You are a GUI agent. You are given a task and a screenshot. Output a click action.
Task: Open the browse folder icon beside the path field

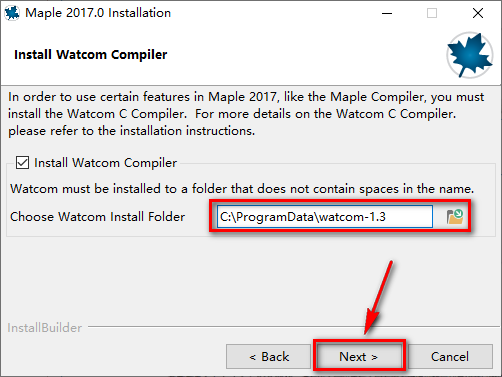pyautogui.click(x=455, y=217)
